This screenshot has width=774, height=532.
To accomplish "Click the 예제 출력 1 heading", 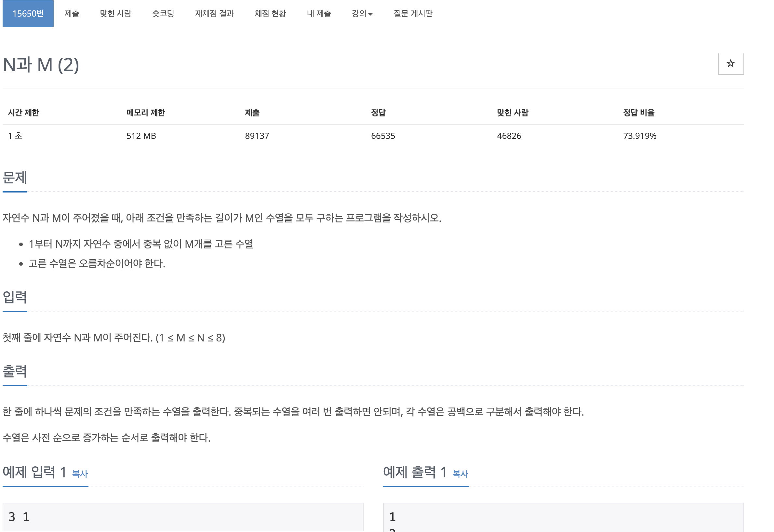I will 415,472.
